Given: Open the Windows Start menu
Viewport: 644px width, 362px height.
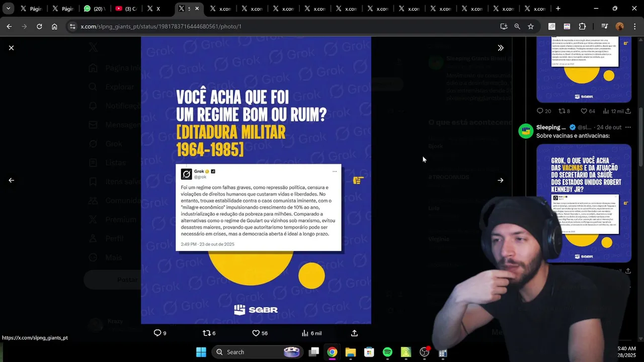Looking at the screenshot, I should [201, 352].
